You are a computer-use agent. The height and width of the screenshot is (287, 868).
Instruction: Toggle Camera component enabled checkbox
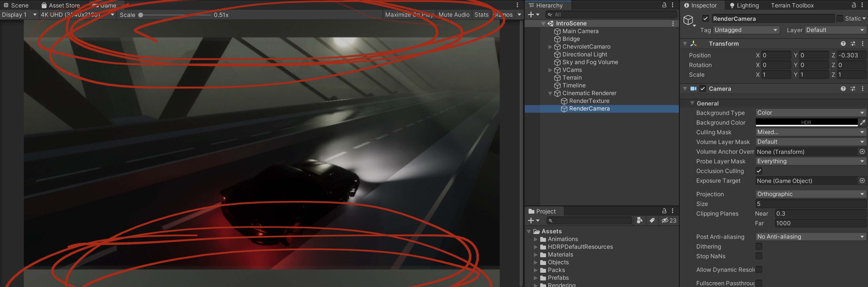(x=703, y=89)
